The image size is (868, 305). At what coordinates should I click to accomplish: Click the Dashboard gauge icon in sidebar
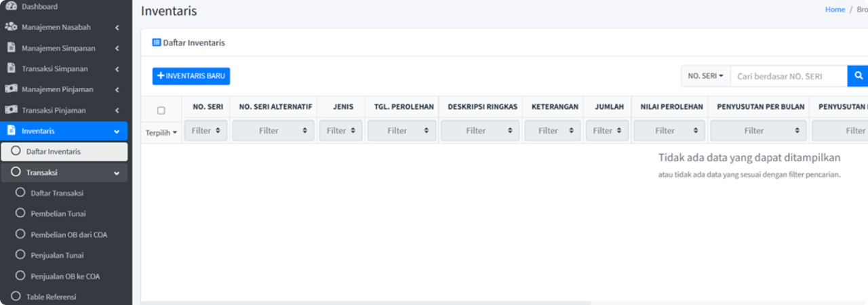click(11, 7)
